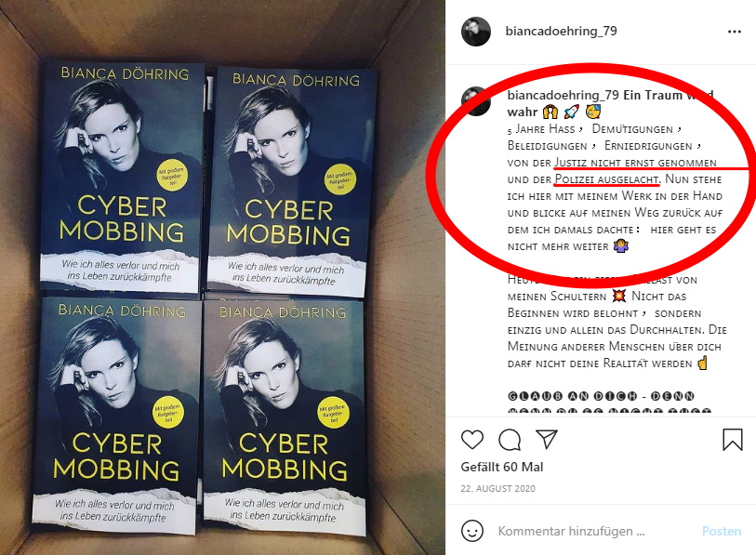
Task: Click the Posten button
Action: tap(722, 531)
